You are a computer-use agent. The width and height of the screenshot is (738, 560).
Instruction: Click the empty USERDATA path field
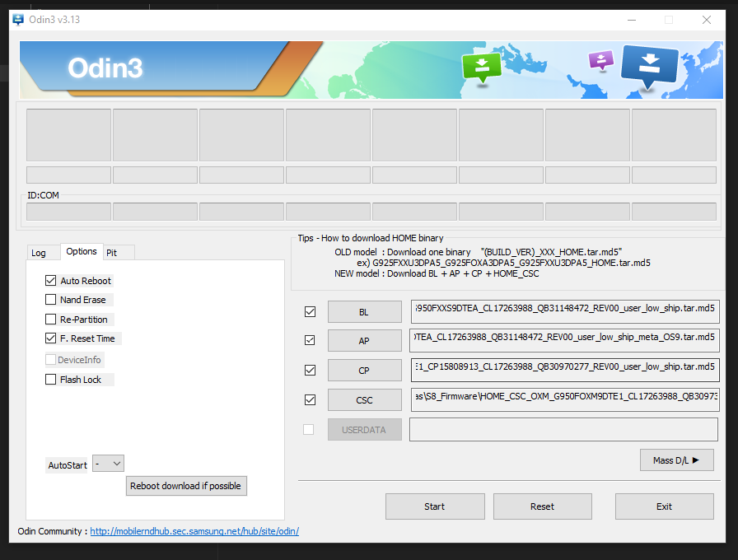pyautogui.click(x=564, y=429)
